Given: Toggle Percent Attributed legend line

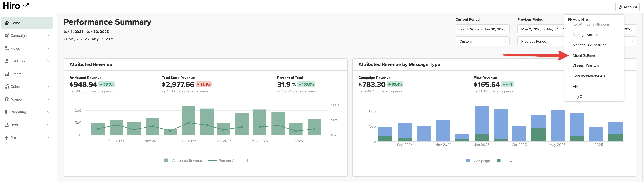Looking at the screenshot, I should (x=228, y=161).
